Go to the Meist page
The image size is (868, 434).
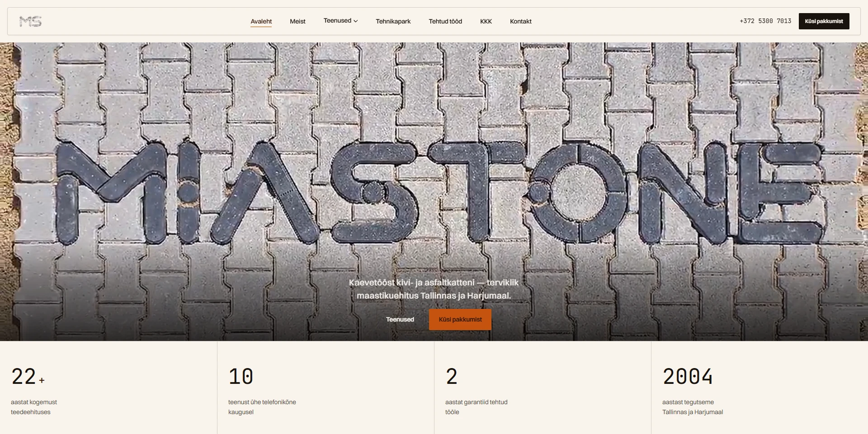click(x=297, y=21)
